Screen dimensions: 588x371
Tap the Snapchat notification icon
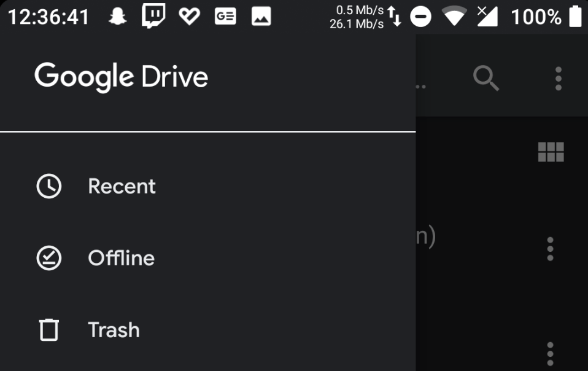point(117,17)
